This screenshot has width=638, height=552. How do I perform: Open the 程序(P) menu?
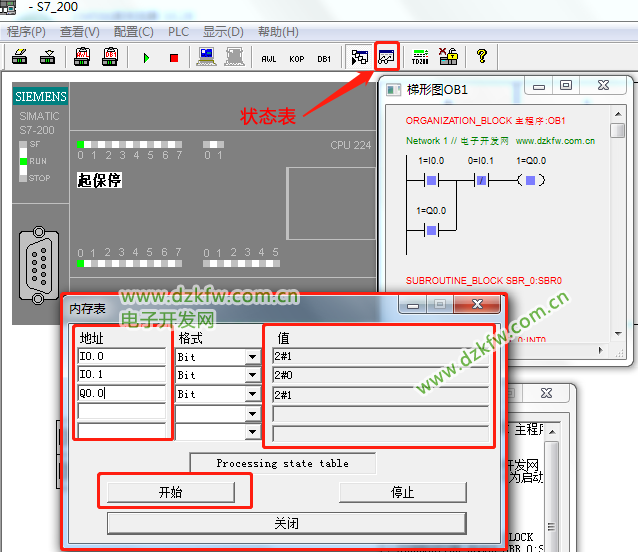pos(26,32)
